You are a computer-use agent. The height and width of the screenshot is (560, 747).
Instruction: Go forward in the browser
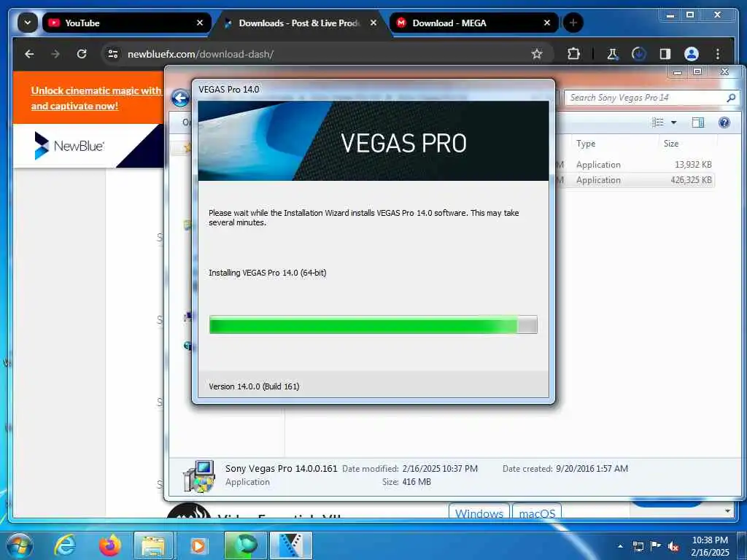[55, 54]
